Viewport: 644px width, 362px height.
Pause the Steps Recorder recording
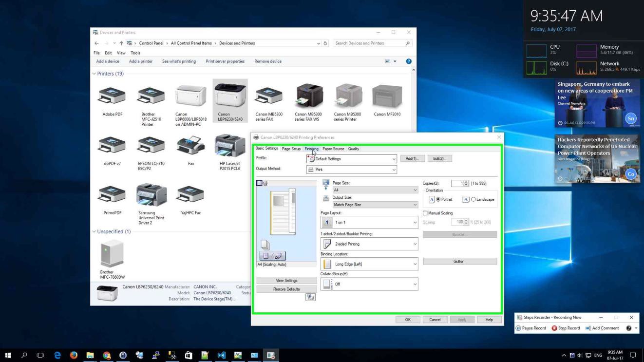[531, 328]
